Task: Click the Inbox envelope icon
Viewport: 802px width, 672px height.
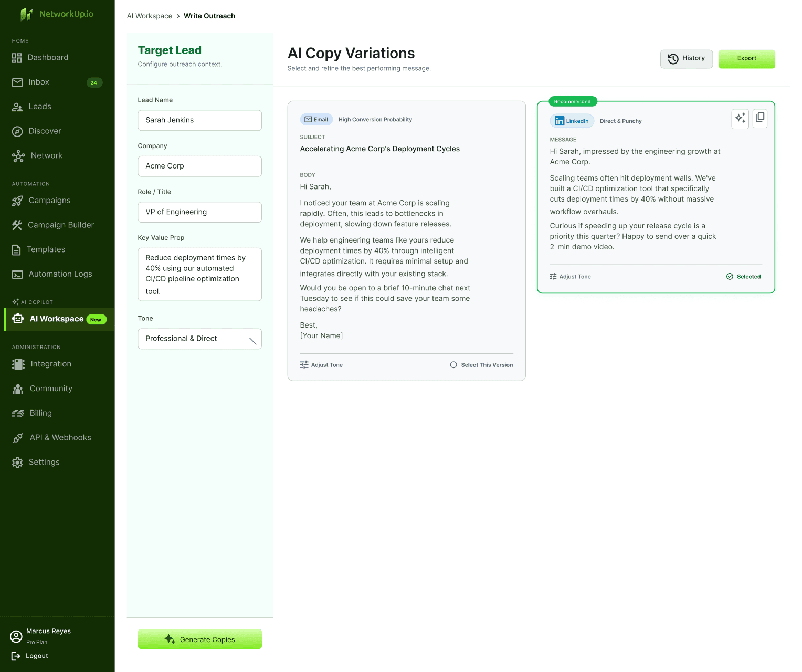Action: point(17,82)
